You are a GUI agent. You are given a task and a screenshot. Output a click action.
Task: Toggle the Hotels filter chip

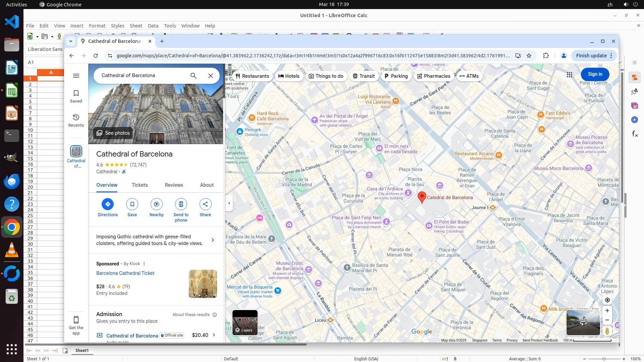coord(289,76)
